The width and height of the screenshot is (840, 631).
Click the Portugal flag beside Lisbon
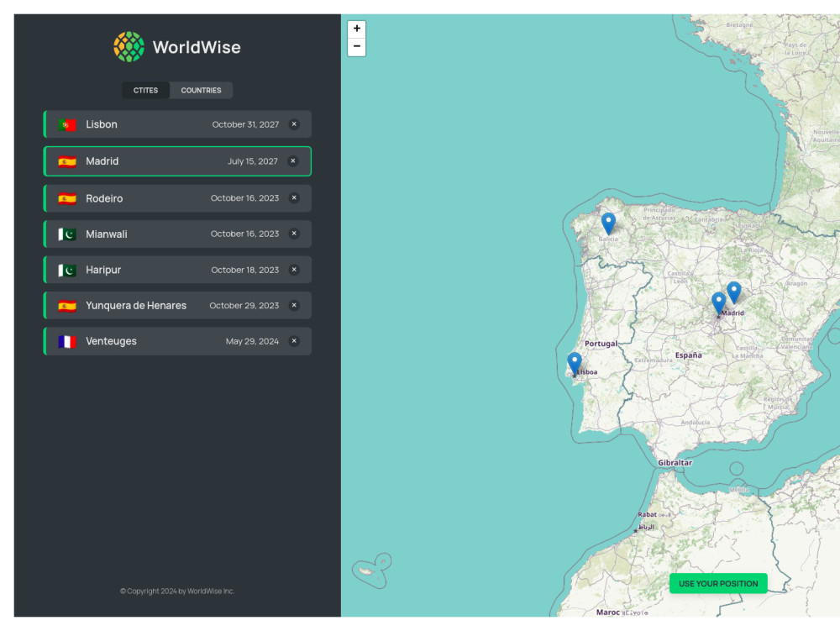point(67,125)
